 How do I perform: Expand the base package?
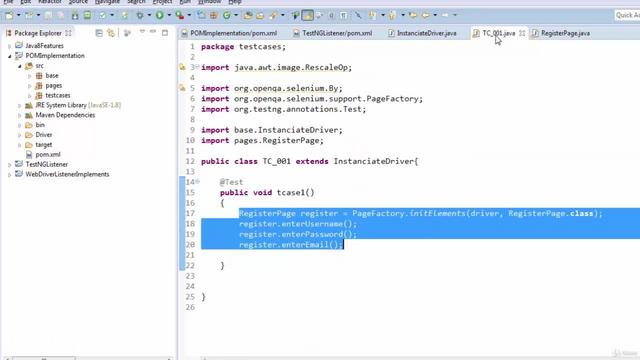coord(29,76)
